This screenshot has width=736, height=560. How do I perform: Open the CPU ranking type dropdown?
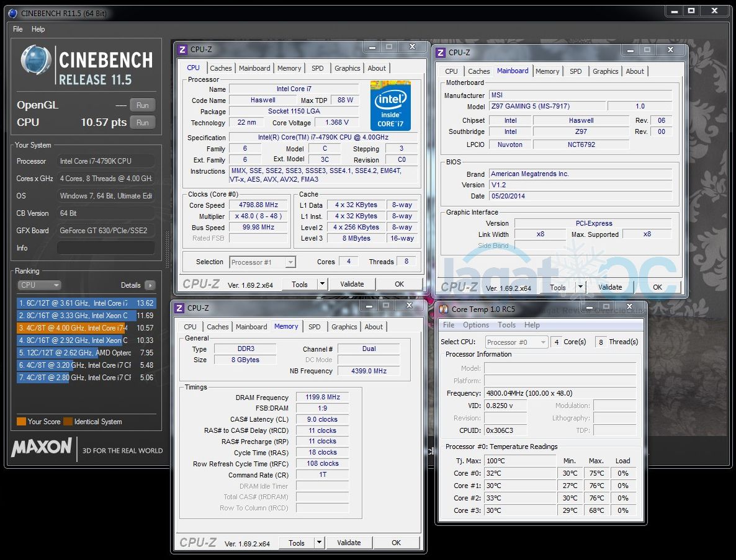39,285
